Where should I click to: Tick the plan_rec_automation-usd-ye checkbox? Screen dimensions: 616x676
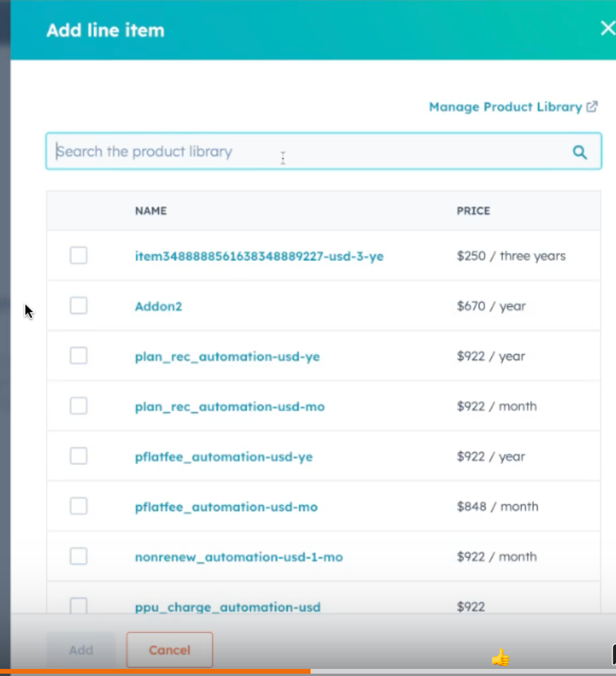coord(78,356)
